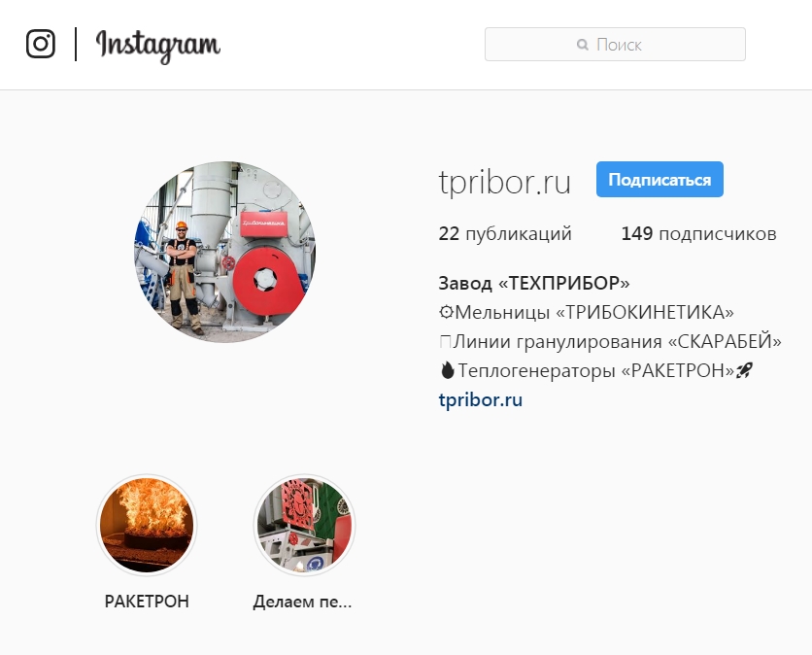
Task: Click the magnifier icon in search
Action: 583,45
